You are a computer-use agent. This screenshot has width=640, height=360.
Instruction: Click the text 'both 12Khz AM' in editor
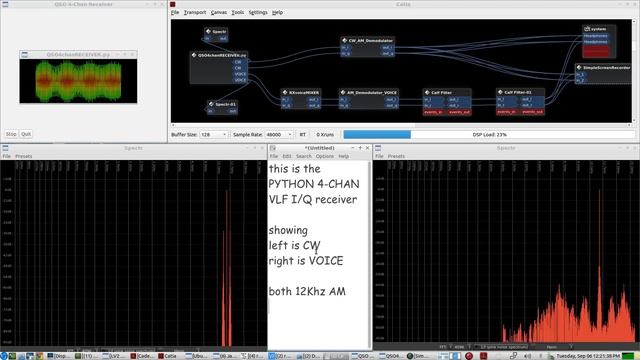(307, 291)
